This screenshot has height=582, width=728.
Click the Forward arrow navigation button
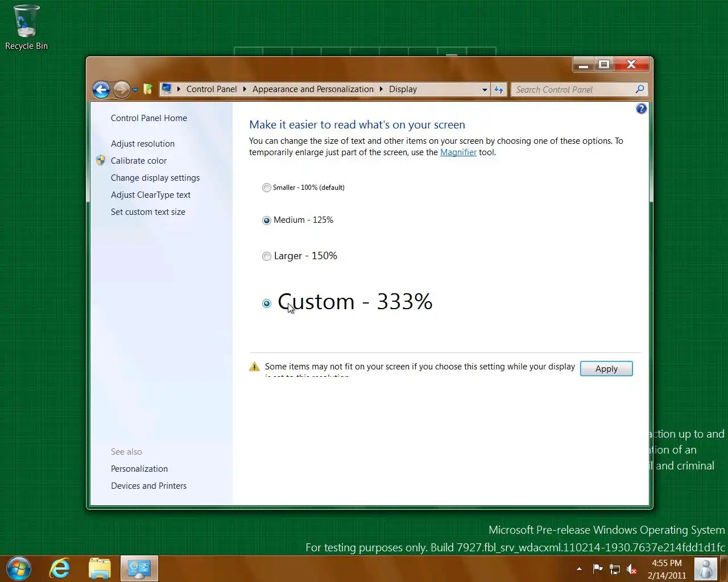coord(121,89)
